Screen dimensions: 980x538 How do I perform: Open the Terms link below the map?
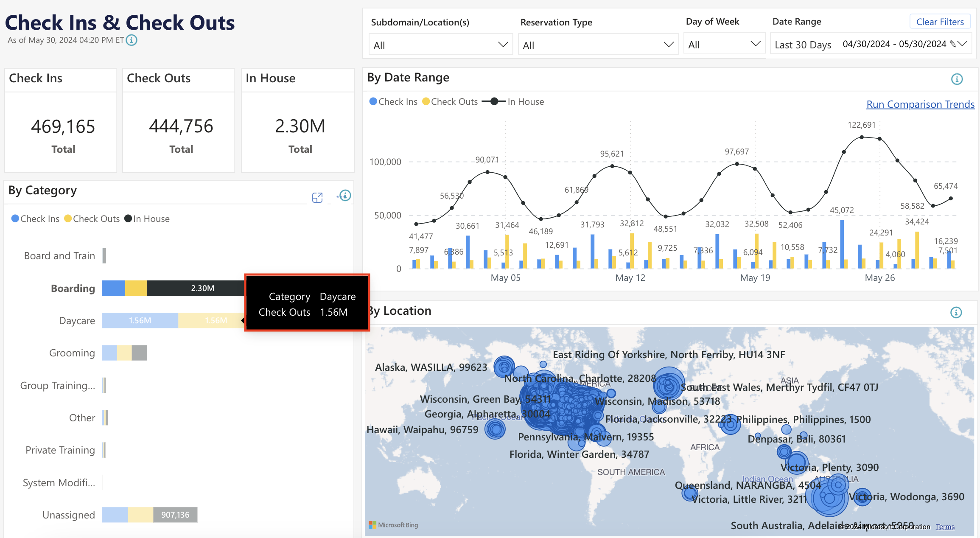[x=945, y=526]
